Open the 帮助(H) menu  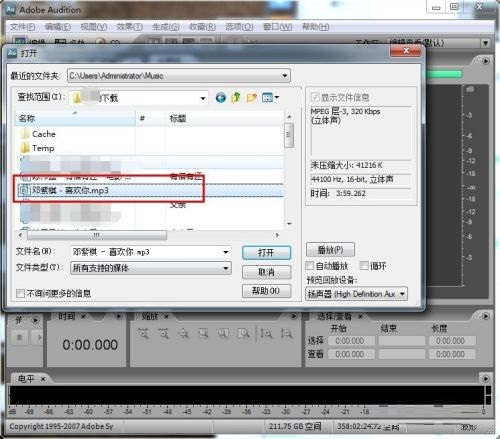pos(315,27)
